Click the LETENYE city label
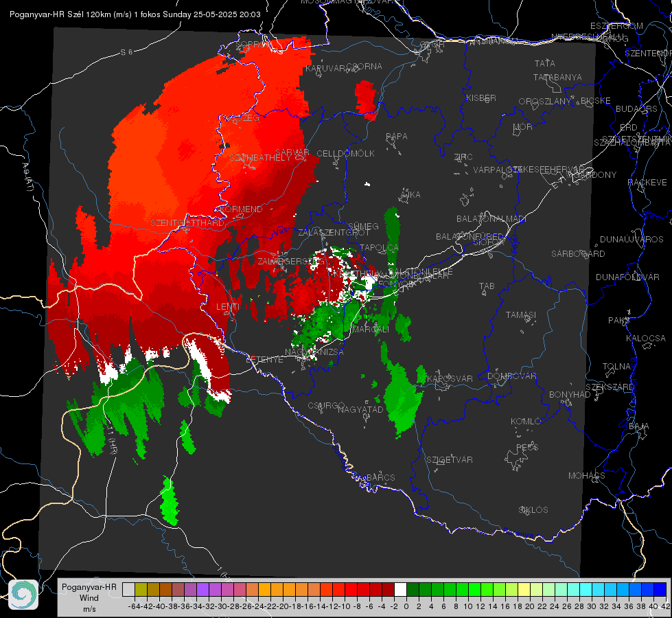This screenshot has width=672, height=618. click(264, 359)
